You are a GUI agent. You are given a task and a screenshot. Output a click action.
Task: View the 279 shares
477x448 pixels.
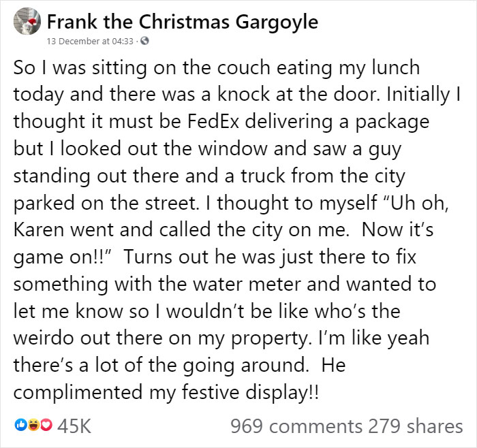416,426
